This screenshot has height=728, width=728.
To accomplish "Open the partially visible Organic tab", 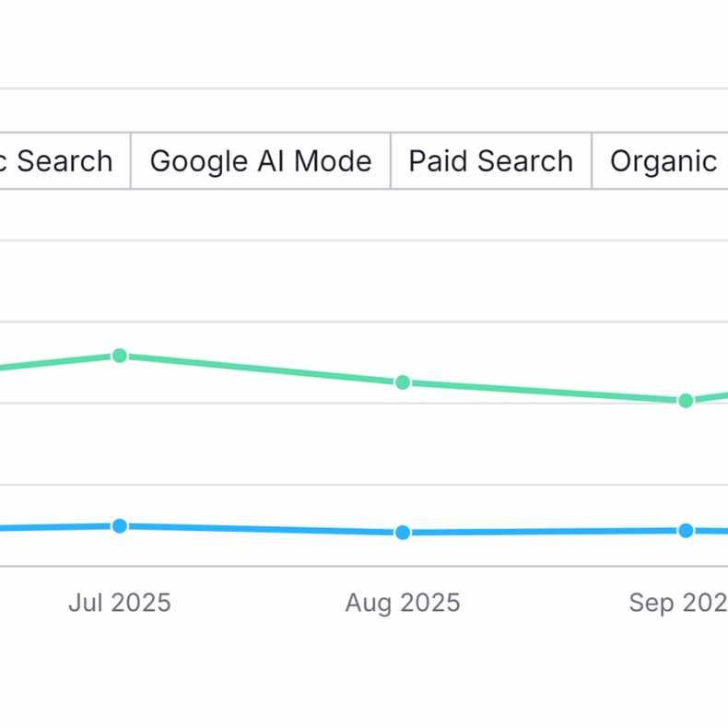I will (662, 161).
